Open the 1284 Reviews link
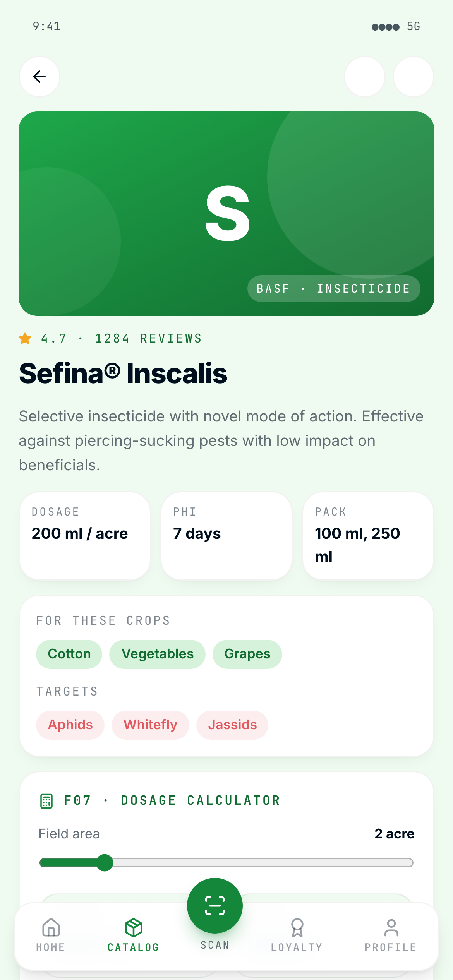 (x=148, y=338)
